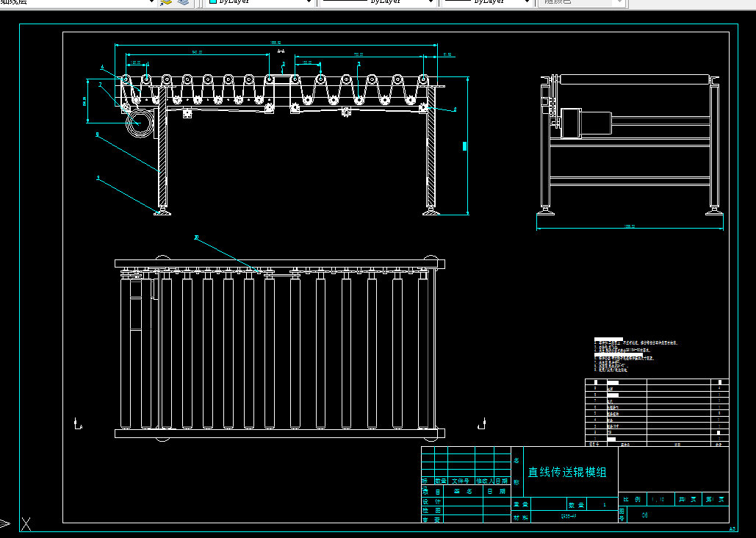Select the 日期 cell next to 签名
The height and width of the screenshot is (538, 756).
(496, 492)
